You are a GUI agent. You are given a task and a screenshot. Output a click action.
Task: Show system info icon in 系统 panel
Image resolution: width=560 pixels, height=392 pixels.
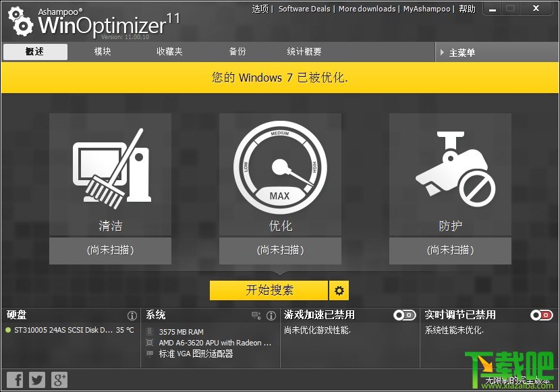tap(271, 316)
